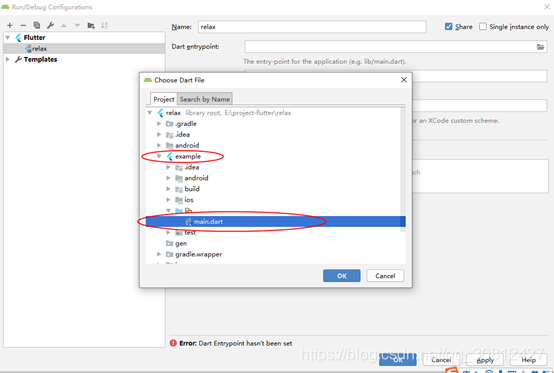Collapse the Flutter configurations group

point(7,37)
